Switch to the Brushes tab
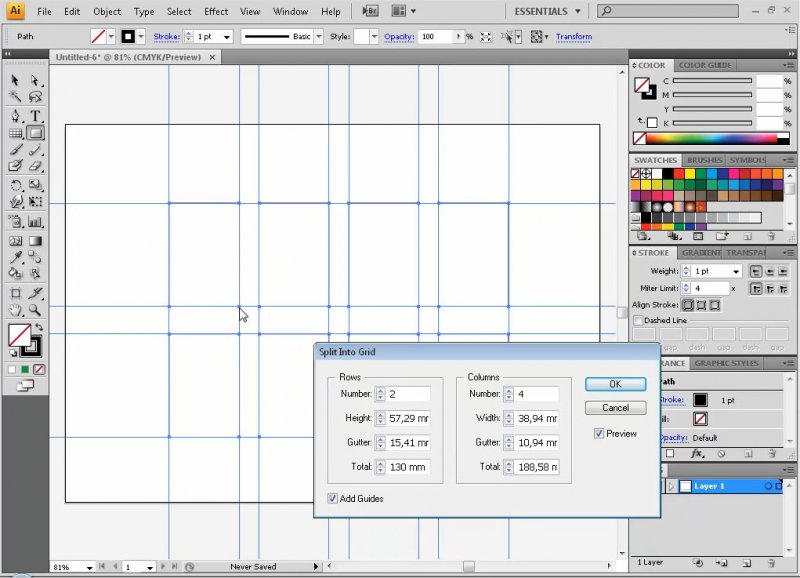The width and height of the screenshot is (800, 578). pyautogui.click(x=704, y=160)
